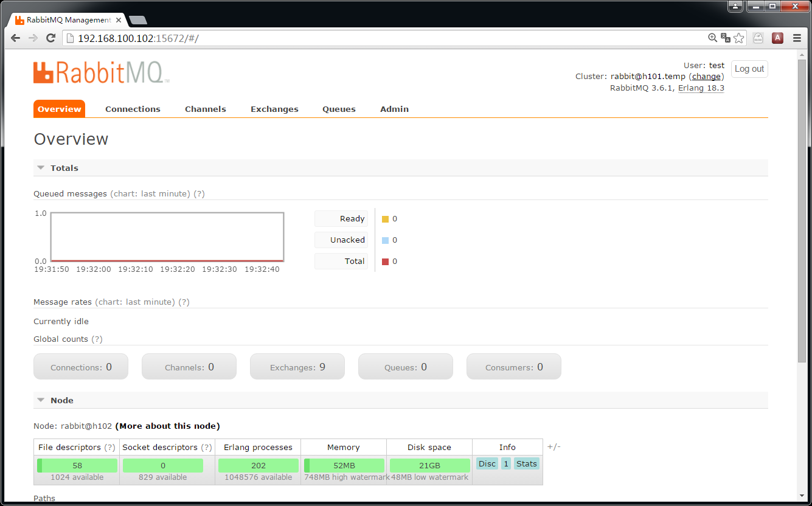
Task: Open Queued messages help question mark
Action: [199, 193]
